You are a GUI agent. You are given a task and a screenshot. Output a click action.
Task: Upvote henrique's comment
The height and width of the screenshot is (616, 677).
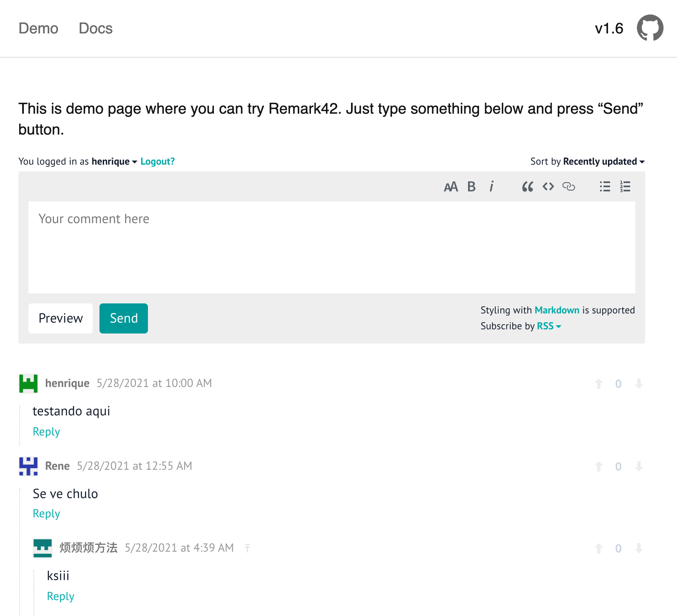point(599,384)
